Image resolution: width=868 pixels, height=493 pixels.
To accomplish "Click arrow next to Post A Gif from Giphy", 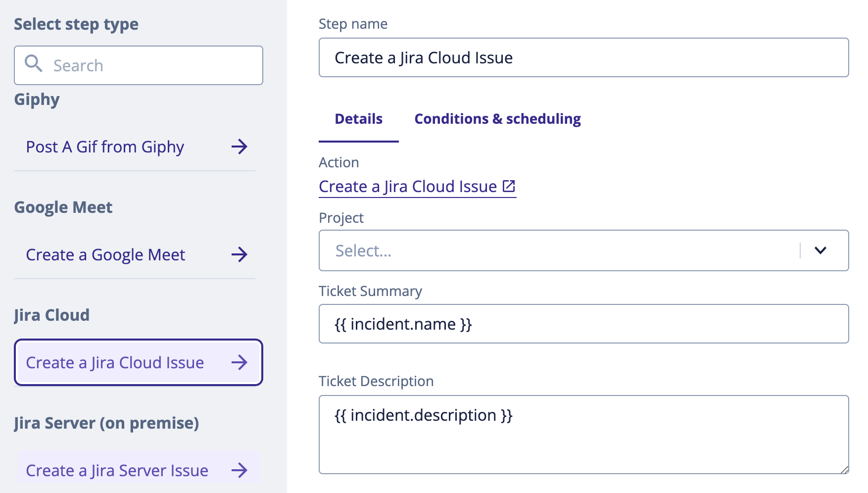I will coord(240,147).
